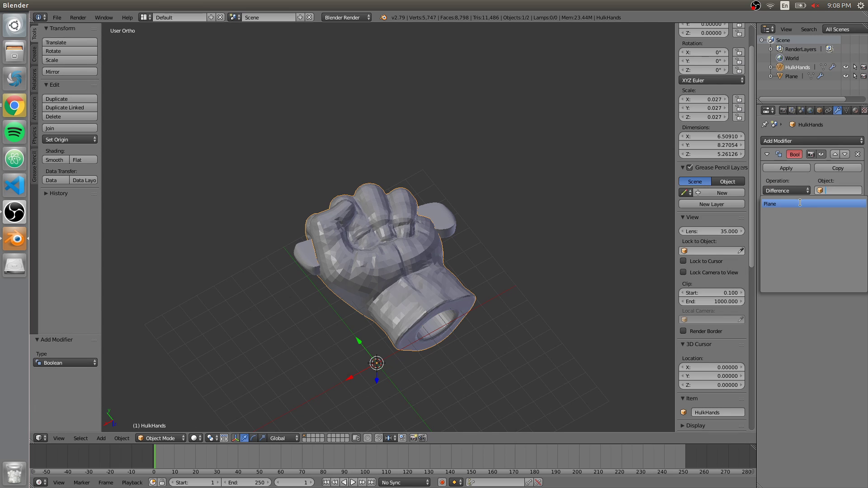Click the Duplicate Linked button
868x488 pixels.
(x=70, y=107)
